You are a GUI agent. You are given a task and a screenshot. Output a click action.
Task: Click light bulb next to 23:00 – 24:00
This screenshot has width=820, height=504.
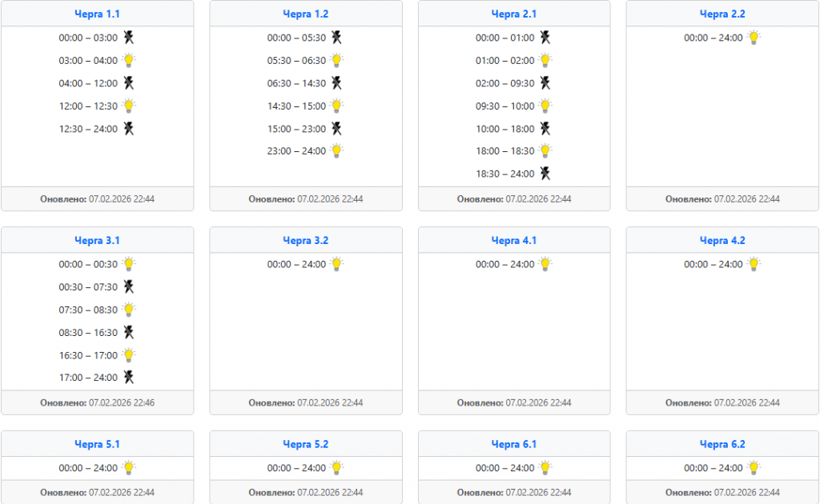tap(337, 150)
